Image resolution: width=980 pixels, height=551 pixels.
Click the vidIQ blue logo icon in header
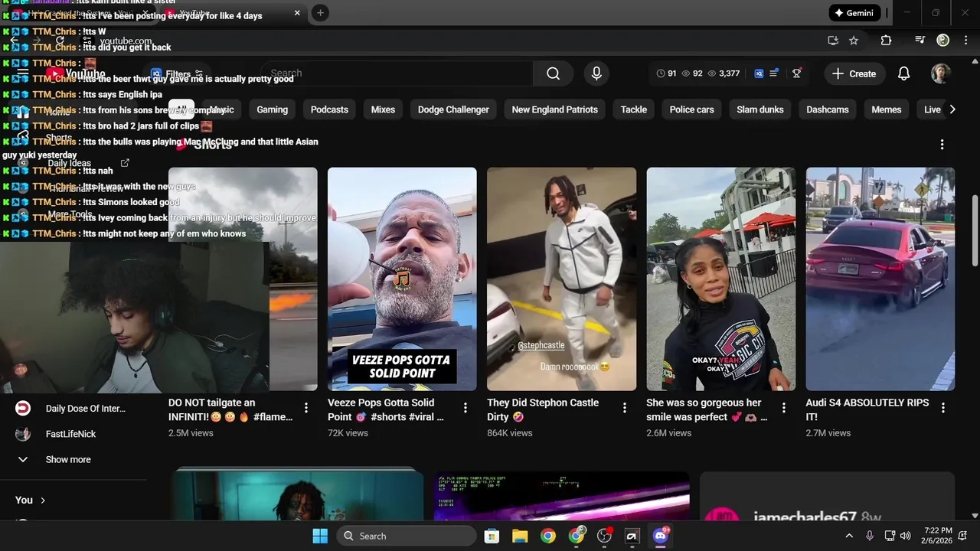click(759, 73)
